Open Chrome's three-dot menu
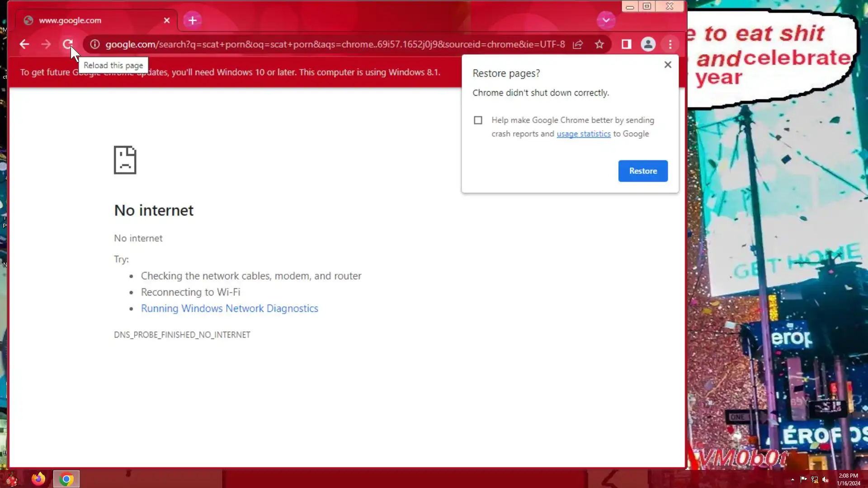 pos(670,44)
